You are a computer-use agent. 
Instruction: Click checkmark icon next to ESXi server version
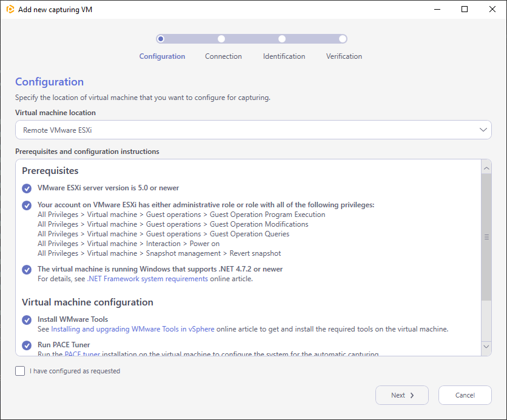click(27, 188)
